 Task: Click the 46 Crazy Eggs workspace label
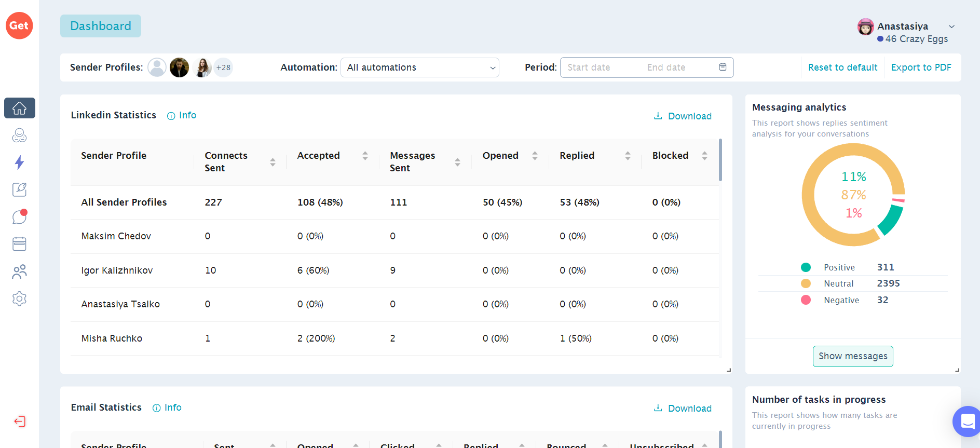(917, 39)
